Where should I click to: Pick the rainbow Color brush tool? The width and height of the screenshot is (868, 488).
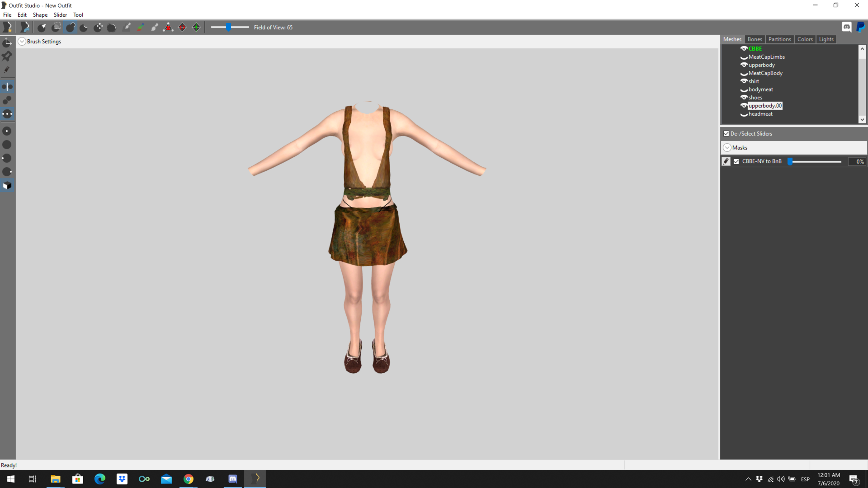click(141, 27)
